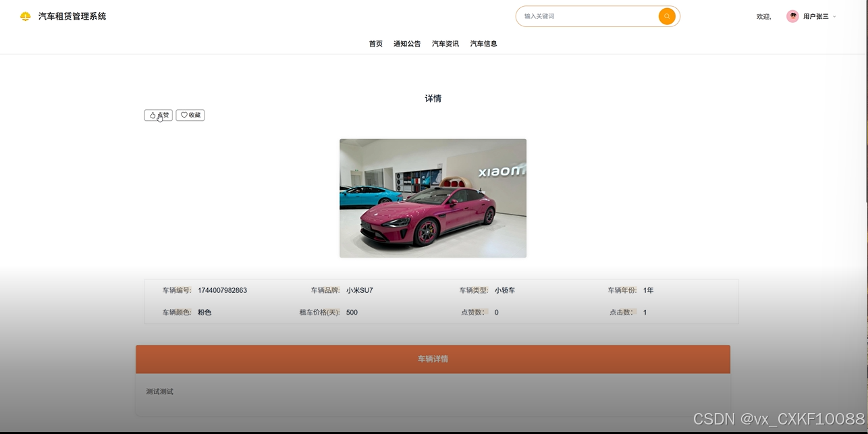Open the 首页 menu item
This screenshot has height=434, width=868.
[376, 44]
